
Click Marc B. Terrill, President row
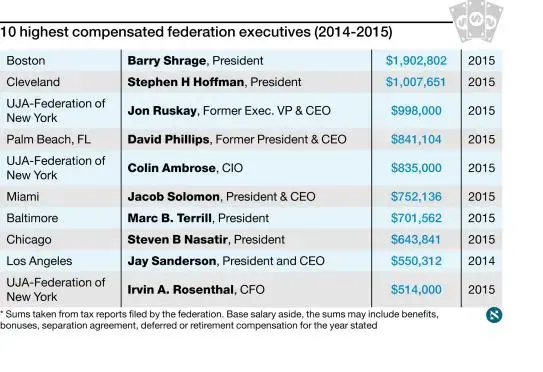tap(251, 218)
